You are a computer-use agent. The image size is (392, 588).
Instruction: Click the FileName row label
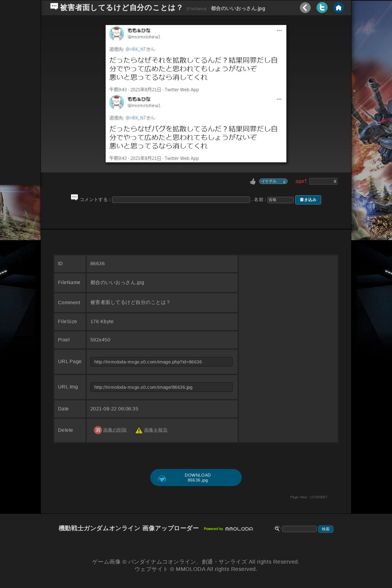pos(69,283)
